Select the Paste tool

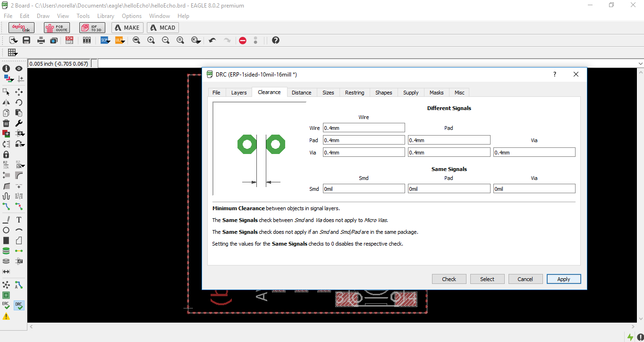pos(19,113)
